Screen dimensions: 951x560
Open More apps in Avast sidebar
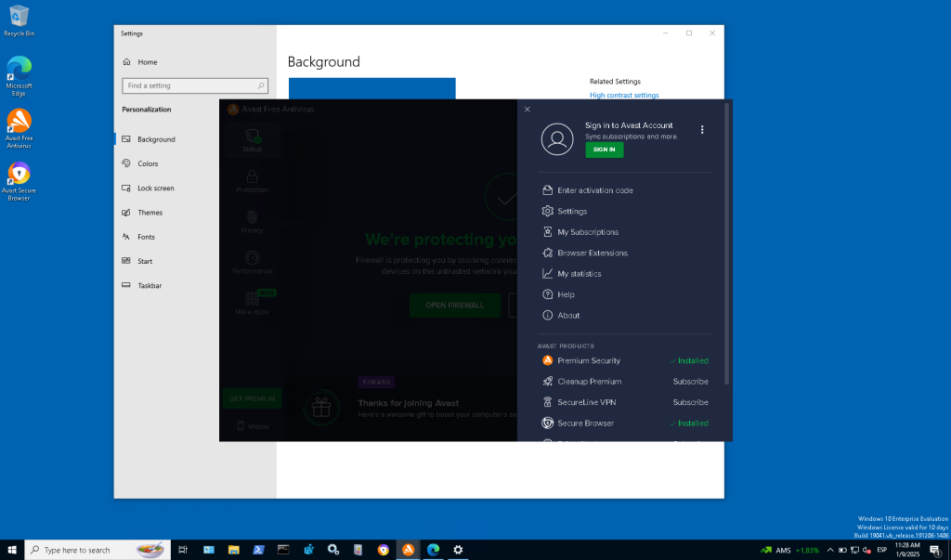pyautogui.click(x=252, y=303)
